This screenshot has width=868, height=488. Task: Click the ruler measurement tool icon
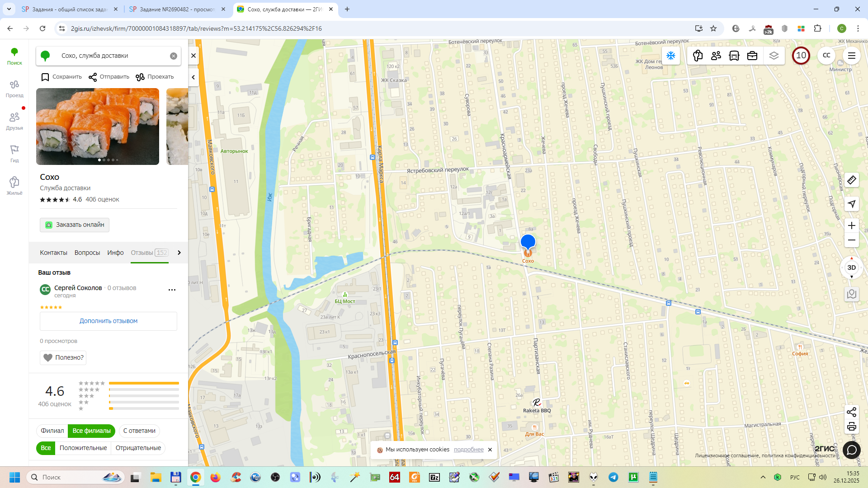tap(852, 180)
